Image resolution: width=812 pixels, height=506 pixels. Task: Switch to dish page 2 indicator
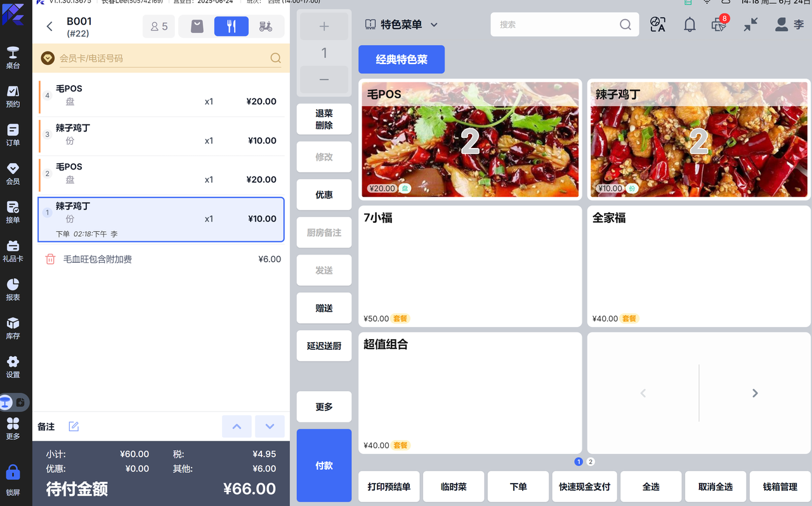[591, 462]
